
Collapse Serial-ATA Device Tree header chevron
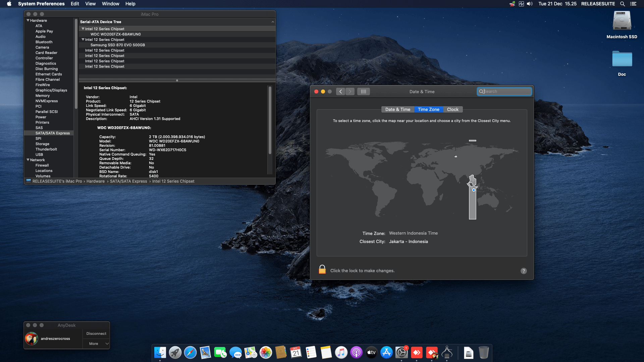point(273,22)
